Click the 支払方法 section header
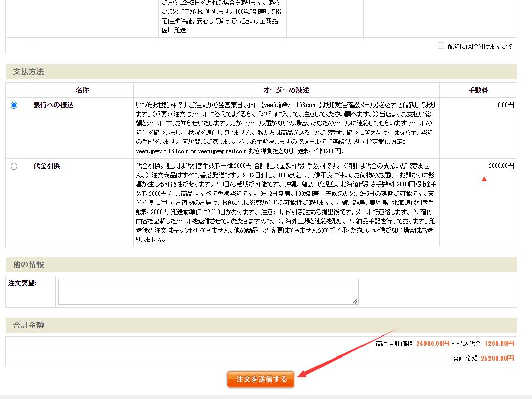The width and height of the screenshot is (532, 399). (x=29, y=72)
